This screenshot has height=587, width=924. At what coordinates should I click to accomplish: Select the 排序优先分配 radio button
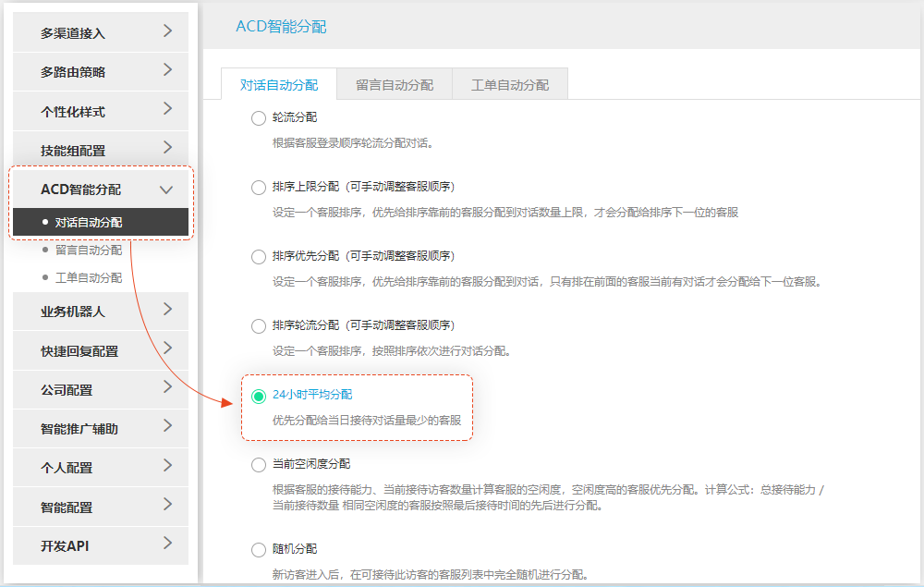click(x=258, y=257)
